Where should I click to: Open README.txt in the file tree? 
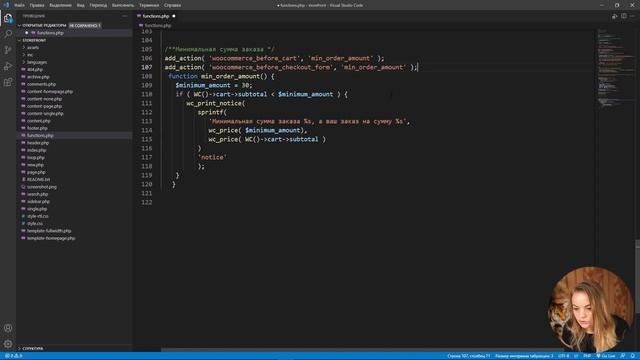tap(38, 179)
